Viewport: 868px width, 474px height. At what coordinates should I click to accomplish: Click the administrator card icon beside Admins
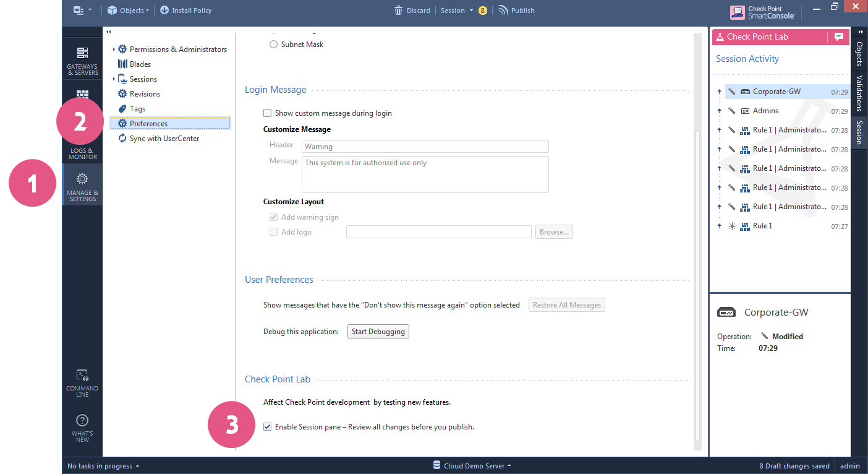pos(745,111)
